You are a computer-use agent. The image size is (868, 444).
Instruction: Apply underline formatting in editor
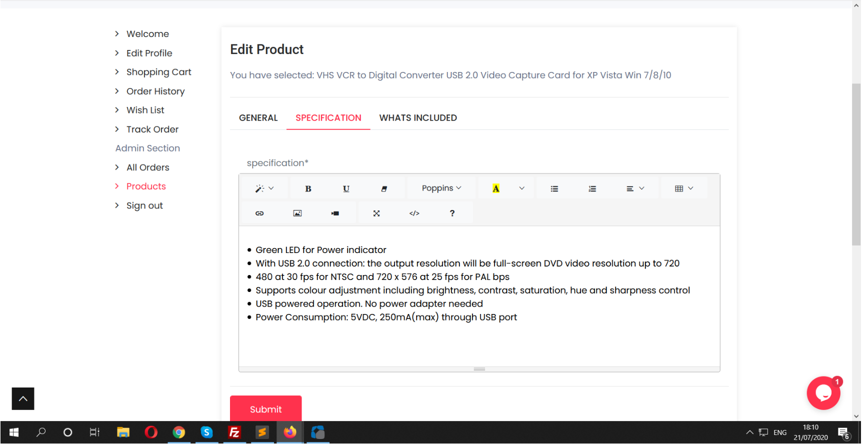(346, 188)
